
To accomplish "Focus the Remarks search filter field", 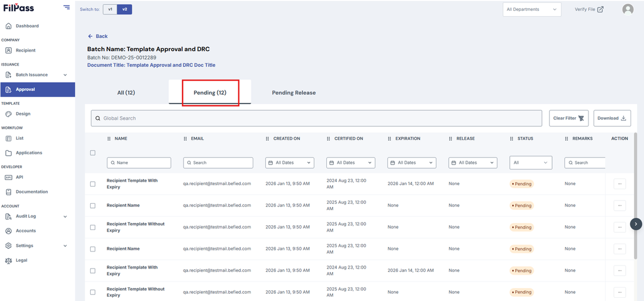I will (585, 162).
